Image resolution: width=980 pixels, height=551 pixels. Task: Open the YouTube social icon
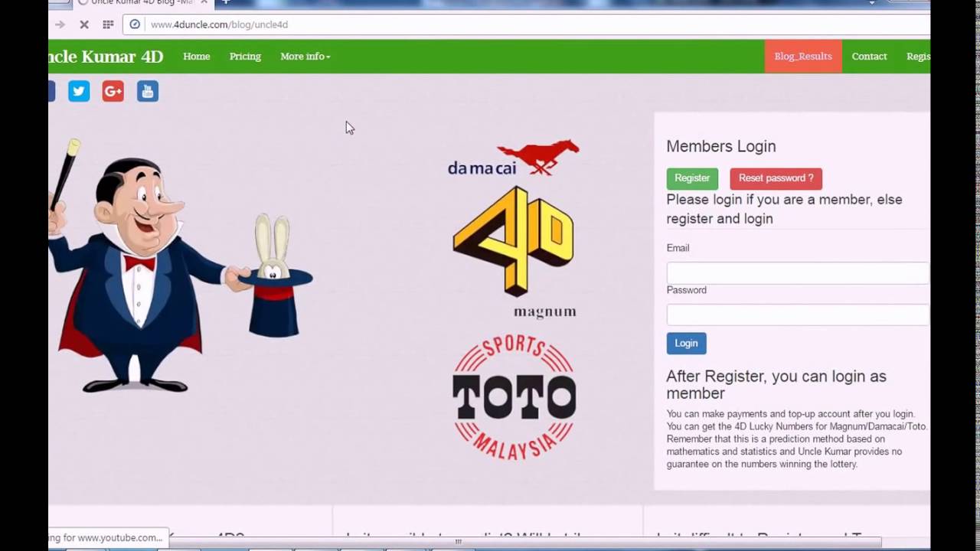coord(148,91)
